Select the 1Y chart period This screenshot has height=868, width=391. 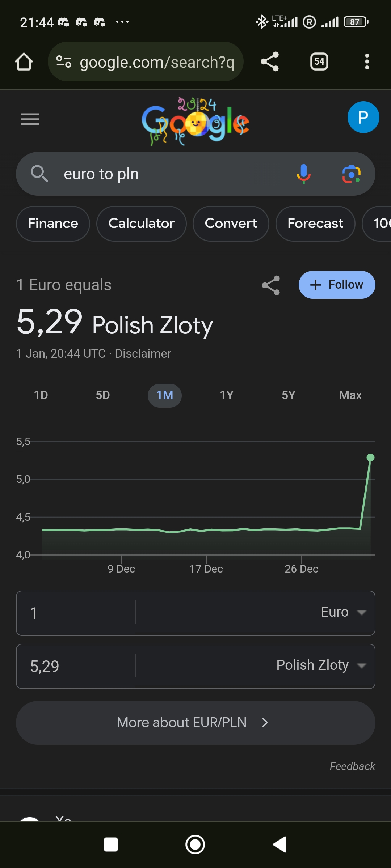click(x=227, y=395)
